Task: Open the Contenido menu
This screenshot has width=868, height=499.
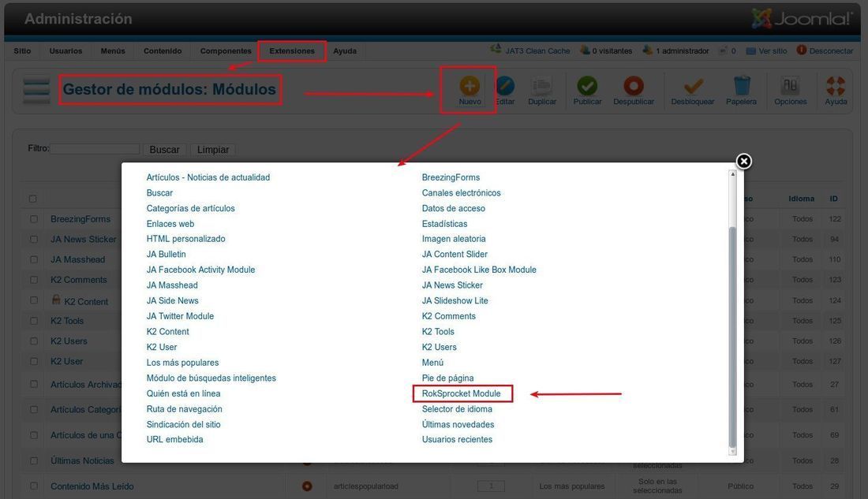Action: click(163, 51)
